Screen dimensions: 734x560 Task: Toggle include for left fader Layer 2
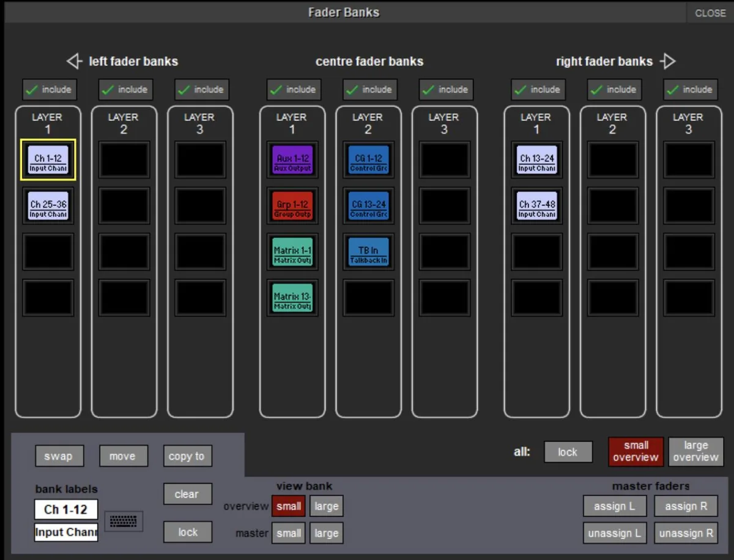[125, 89]
